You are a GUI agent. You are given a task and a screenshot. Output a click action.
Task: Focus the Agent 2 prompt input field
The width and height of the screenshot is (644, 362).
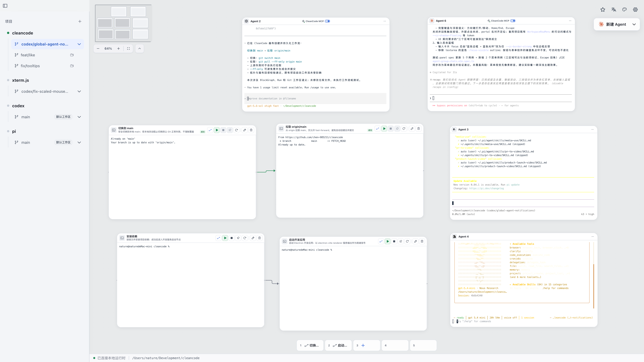(315, 98)
